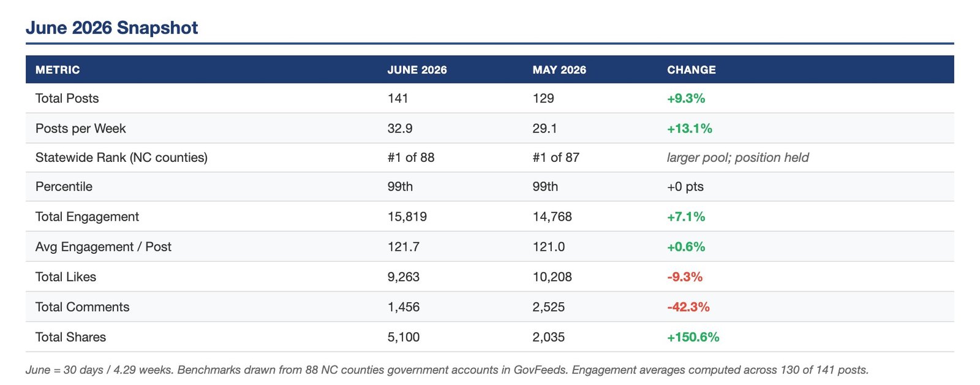The width and height of the screenshot is (980, 385).
Task: Click the Total Likes change -9.3%
Action: pyautogui.click(x=685, y=276)
